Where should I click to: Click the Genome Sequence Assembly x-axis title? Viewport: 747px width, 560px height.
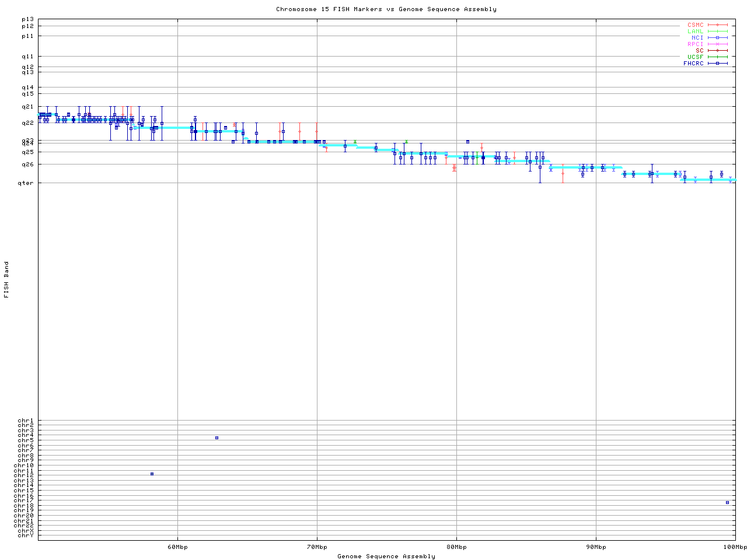(386, 556)
